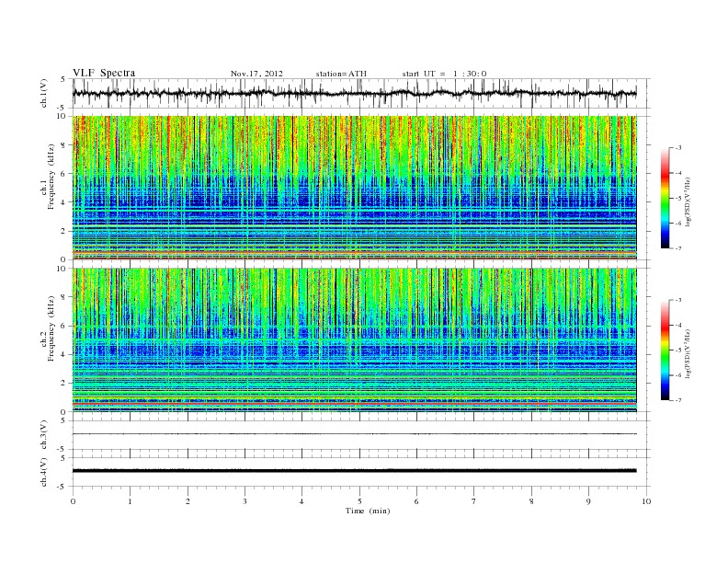Click the "-5" volt tick of ch.4 waveform
Image resolution: width=728 pixels, height=563 pixels.
(63, 487)
